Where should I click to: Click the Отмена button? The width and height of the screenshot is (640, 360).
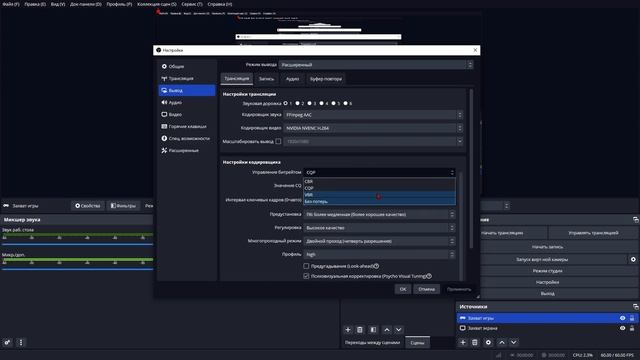(x=427, y=289)
